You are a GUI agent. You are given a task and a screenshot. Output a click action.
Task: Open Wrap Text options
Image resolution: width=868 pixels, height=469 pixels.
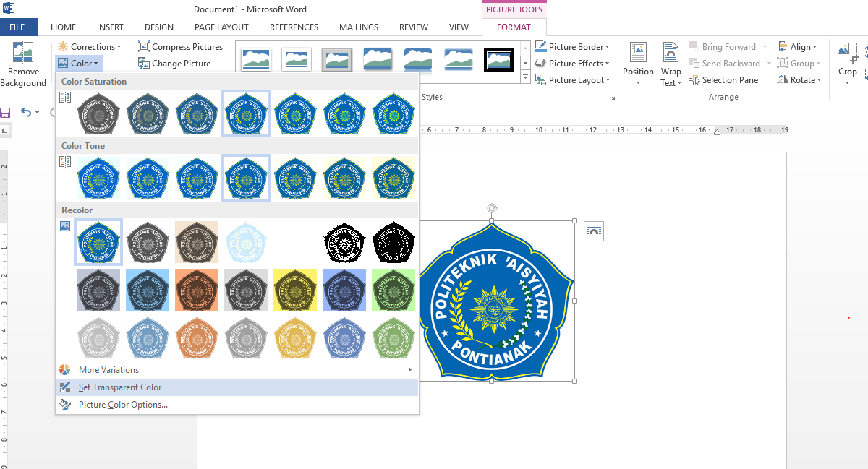click(x=671, y=65)
